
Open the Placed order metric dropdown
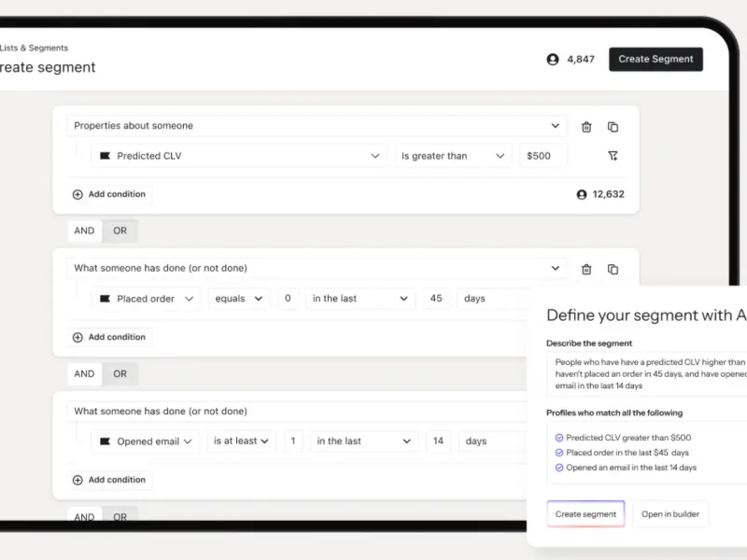pyautogui.click(x=146, y=299)
